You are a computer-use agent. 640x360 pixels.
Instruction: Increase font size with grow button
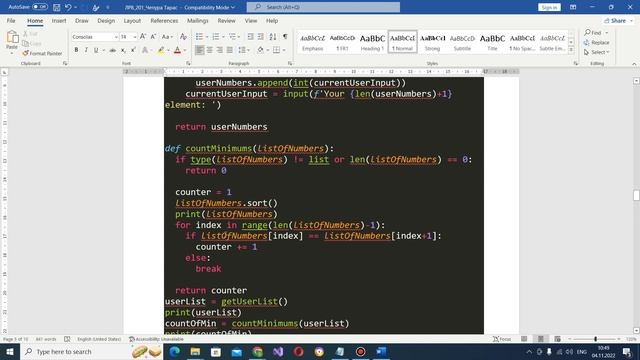[143, 37]
